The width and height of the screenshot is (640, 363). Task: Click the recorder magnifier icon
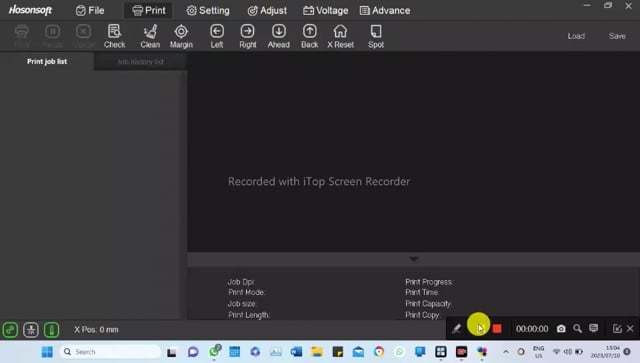click(x=577, y=328)
